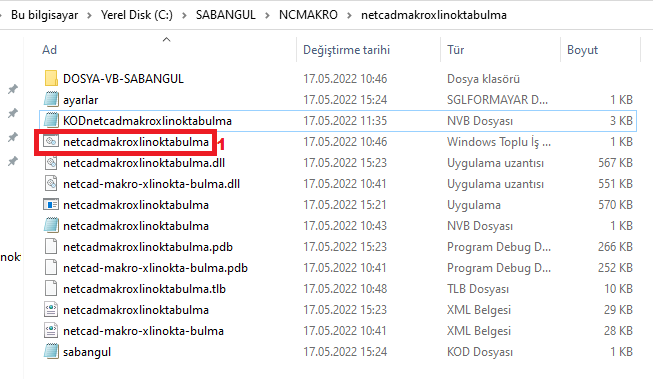
Task: Click the TLB Dosyası type cell
Action: (x=478, y=289)
